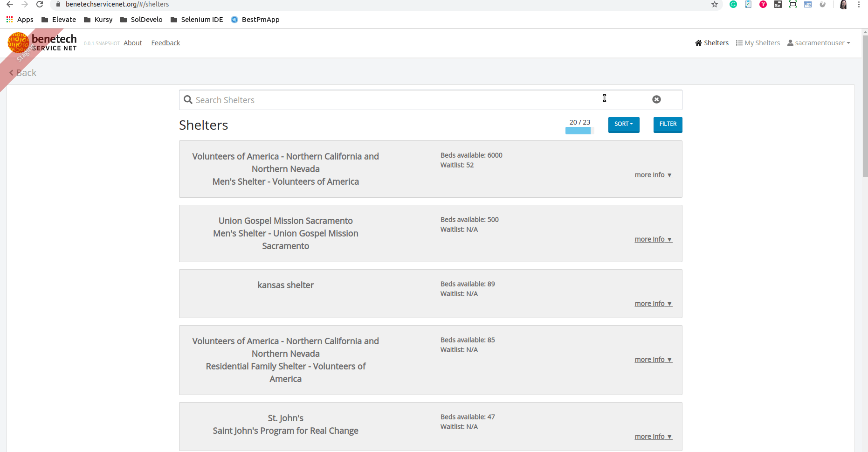Clear the search field using the X icon

tap(657, 99)
